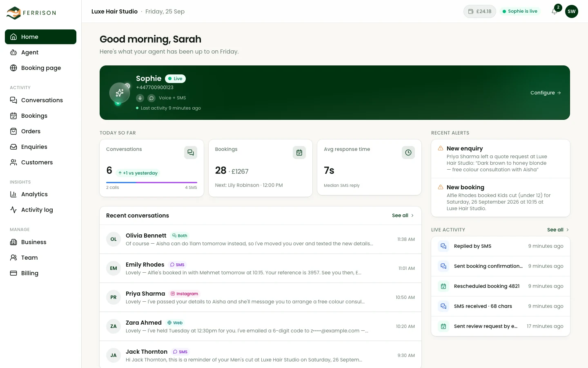Open the SMS received 68 chars activity

coord(501,306)
